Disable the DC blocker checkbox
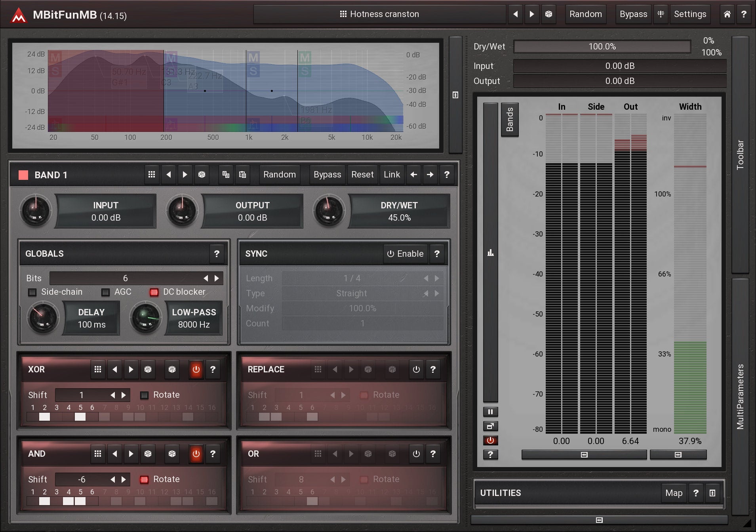756x532 pixels. 154,292
